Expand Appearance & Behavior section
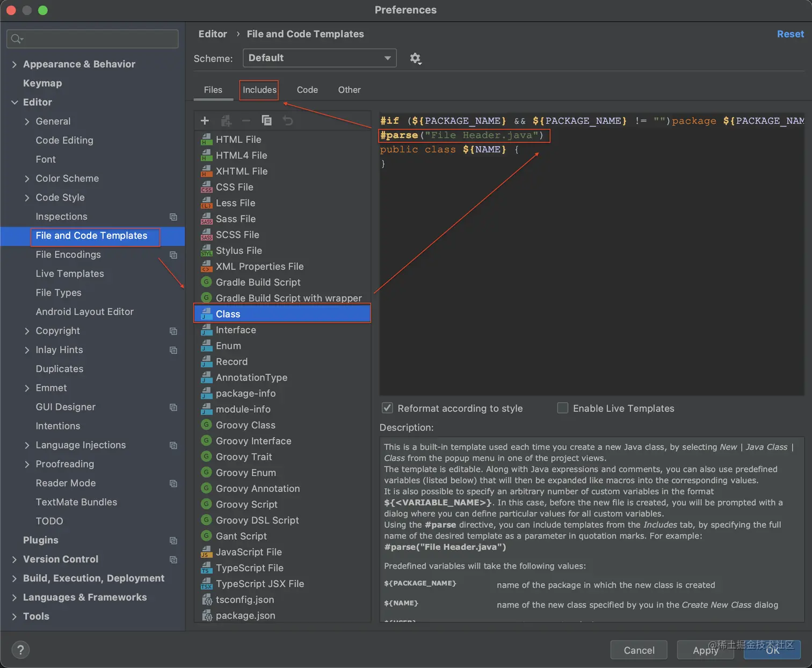 point(15,64)
